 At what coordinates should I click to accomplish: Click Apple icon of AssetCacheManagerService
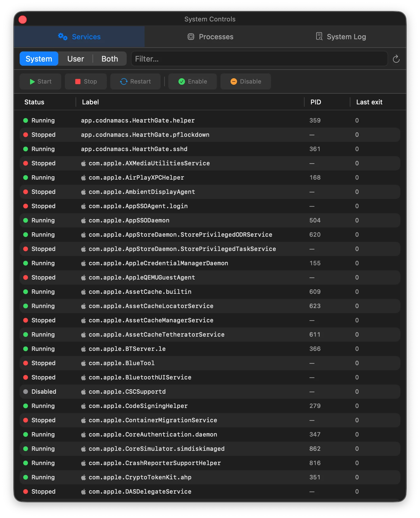[x=84, y=320]
